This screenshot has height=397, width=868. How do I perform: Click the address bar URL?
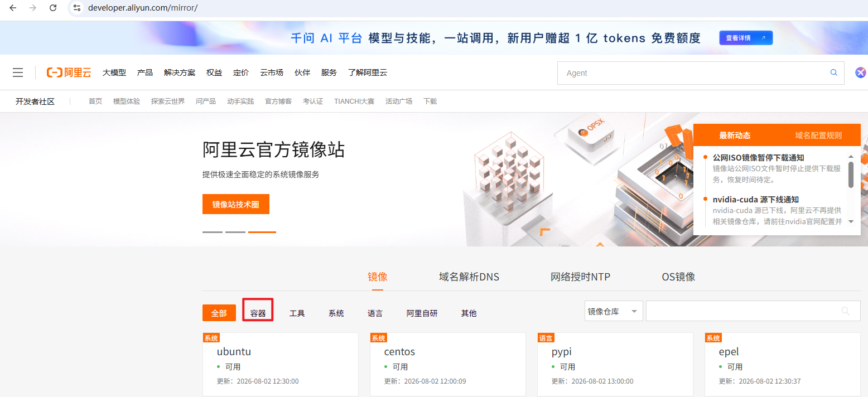point(143,8)
